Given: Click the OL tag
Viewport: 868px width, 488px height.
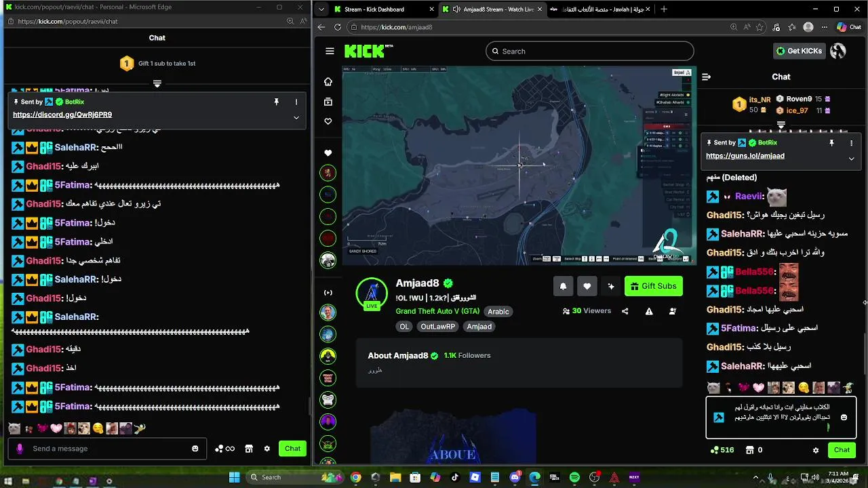Looking at the screenshot, I should (404, 327).
